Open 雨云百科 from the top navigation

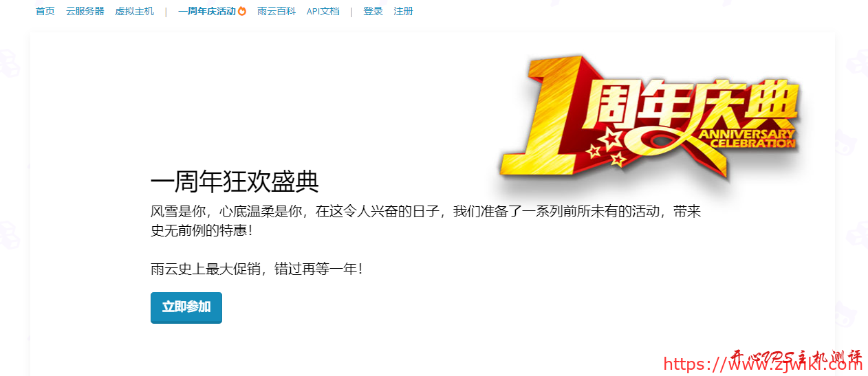click(276, 11)
